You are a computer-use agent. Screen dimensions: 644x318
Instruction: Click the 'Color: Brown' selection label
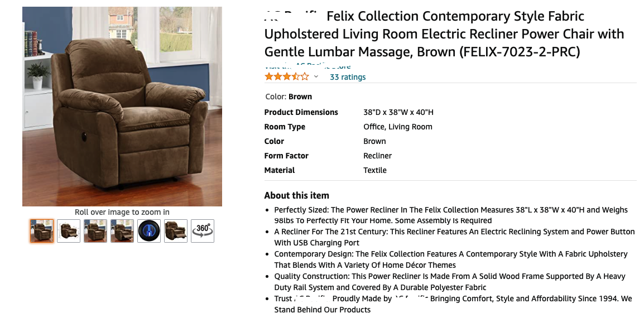pyautogui.click(x=289, y=97)
